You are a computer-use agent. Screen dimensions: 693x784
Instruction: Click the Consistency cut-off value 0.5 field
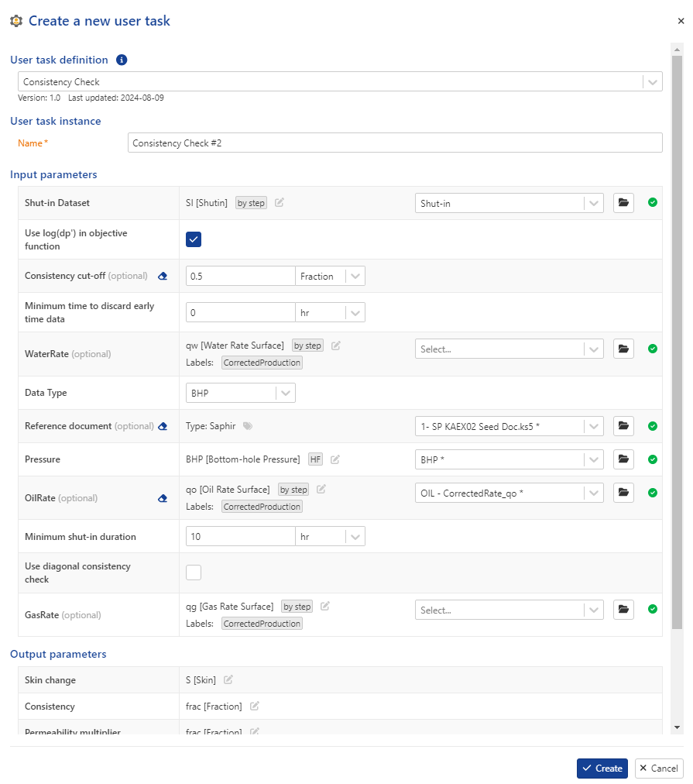pos(240,276)
